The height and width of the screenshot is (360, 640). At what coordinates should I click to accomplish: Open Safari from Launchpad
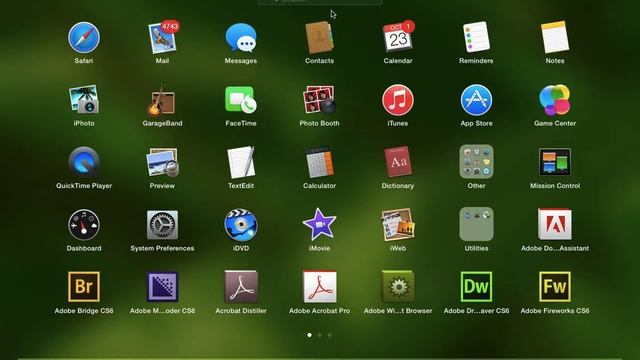pos(84,38)
